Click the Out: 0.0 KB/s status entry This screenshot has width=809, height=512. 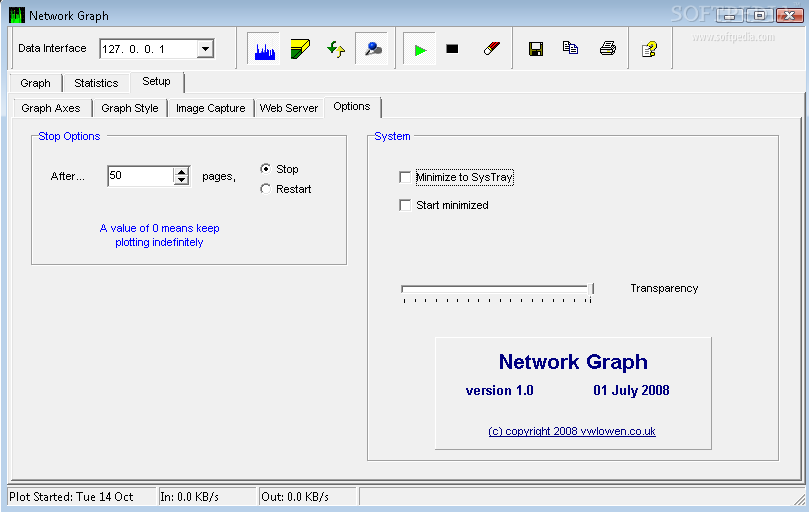pos(308,497)
